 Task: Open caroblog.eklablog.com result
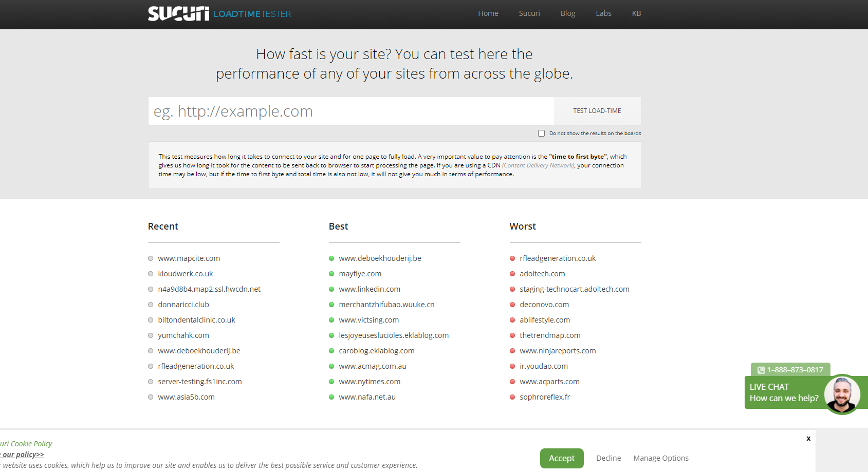(376, 351)
